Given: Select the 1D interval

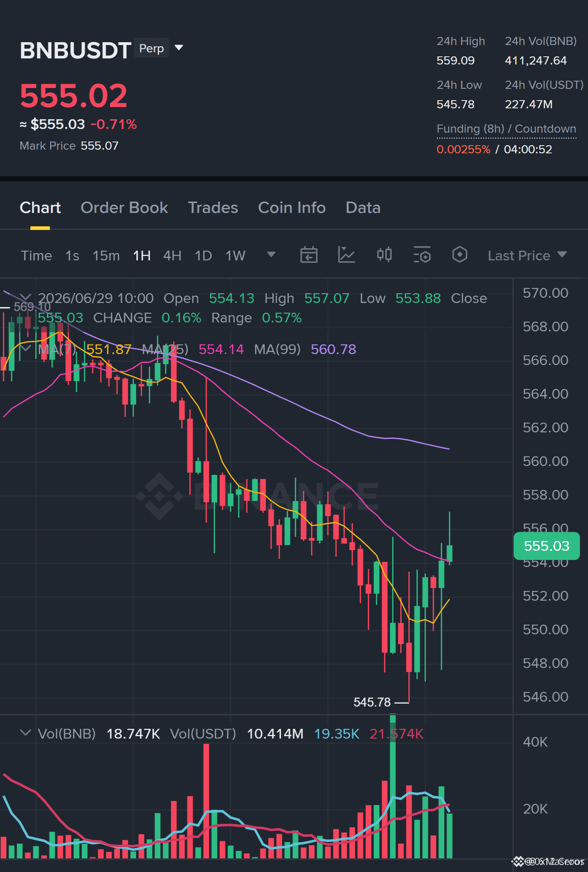Looking at the screenshot, I should click(x=203, y=256).
